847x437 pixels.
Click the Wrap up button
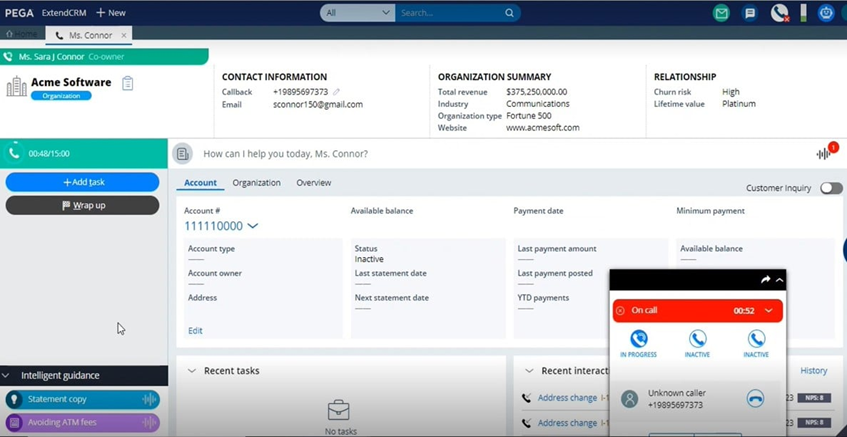click(83, 205)
